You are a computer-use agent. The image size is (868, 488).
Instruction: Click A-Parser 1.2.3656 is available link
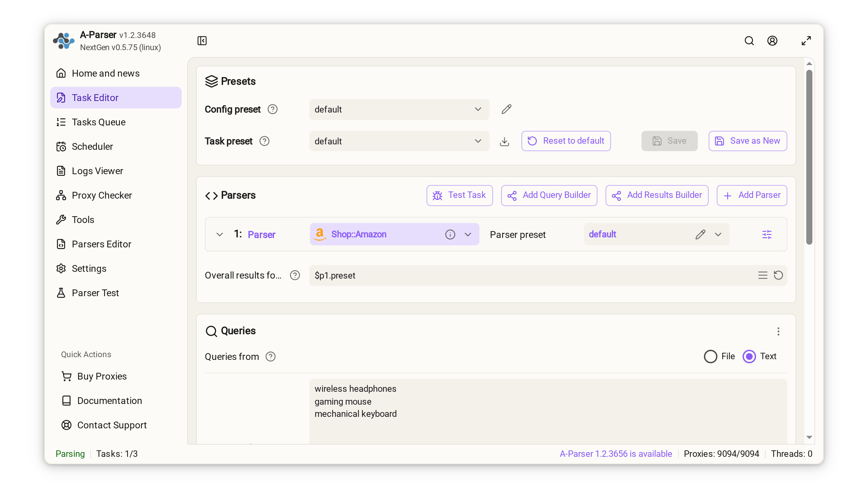click(616, 453)
